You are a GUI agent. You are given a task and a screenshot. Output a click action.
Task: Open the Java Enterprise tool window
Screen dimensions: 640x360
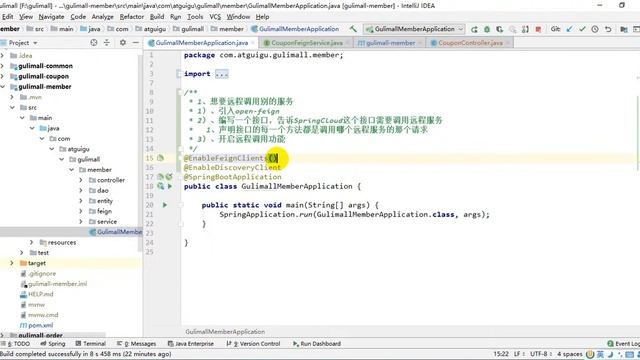pos(191,344)
